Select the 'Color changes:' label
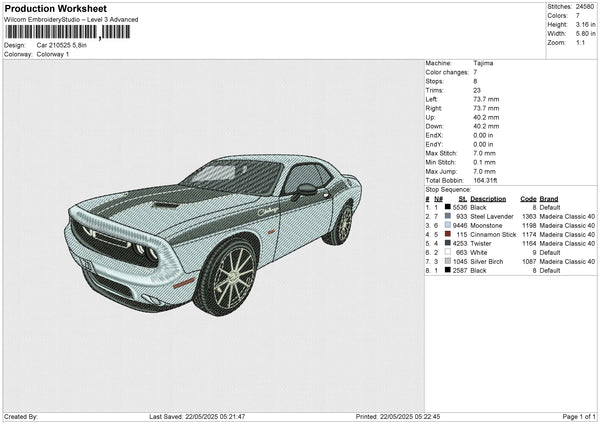This screenshot has width=600, height=424. pos(447,72)
